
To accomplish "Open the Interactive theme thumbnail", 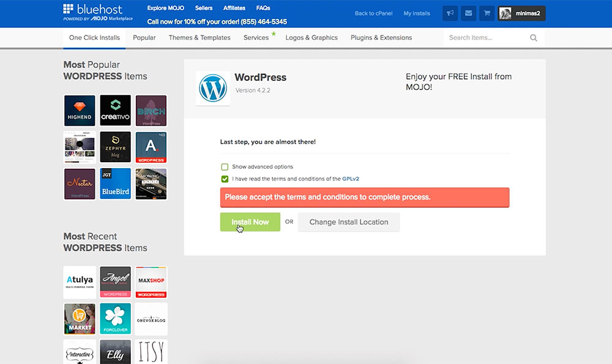I will [x=80, y=352].
